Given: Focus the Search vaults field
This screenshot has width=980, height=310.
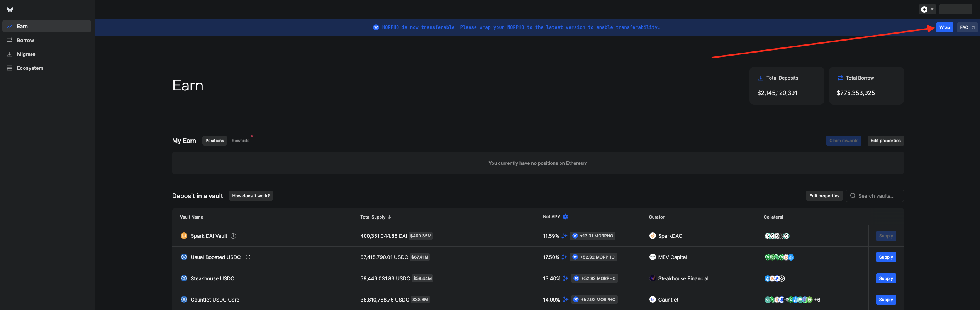Looking at the screenshot, I should tap(875, 196).
